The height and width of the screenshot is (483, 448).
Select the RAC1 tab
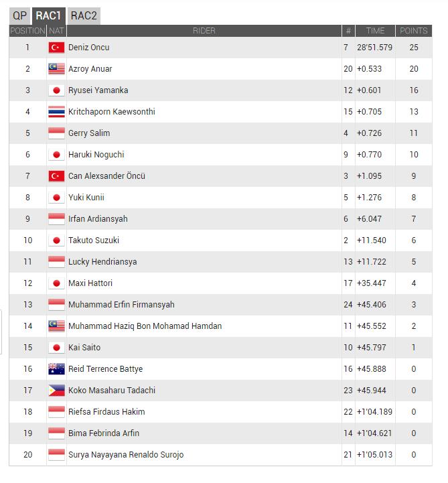point(49,15)
